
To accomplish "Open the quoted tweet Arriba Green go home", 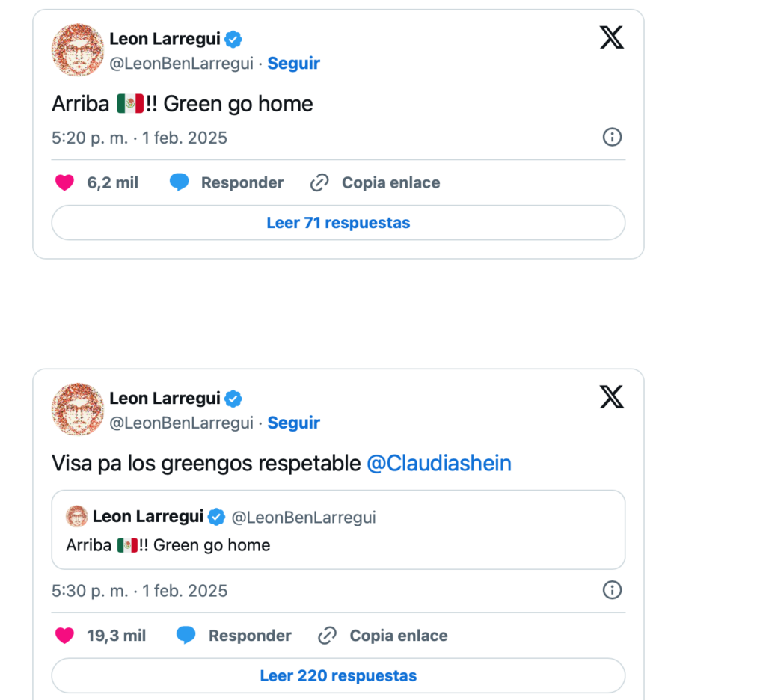I will 338,530.
